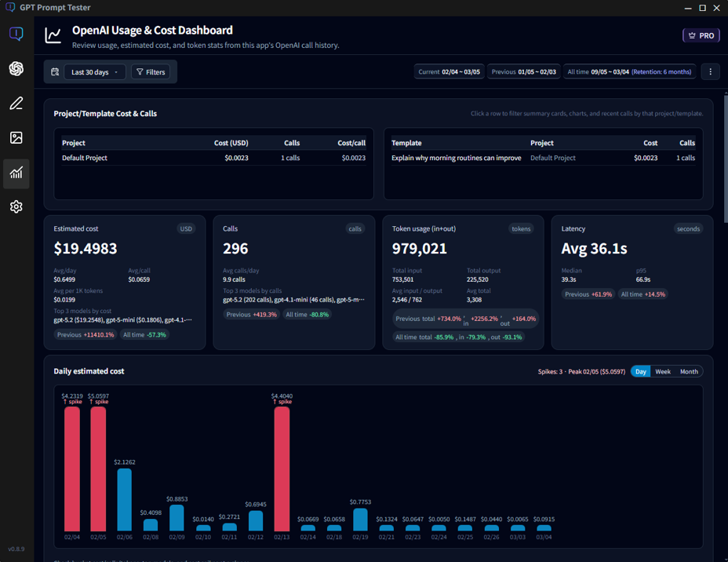This screenshot has width=728, height=562.
Task: Open the image gallery sidebar icon
Action: pyautogui.click(x=16, y=138)
